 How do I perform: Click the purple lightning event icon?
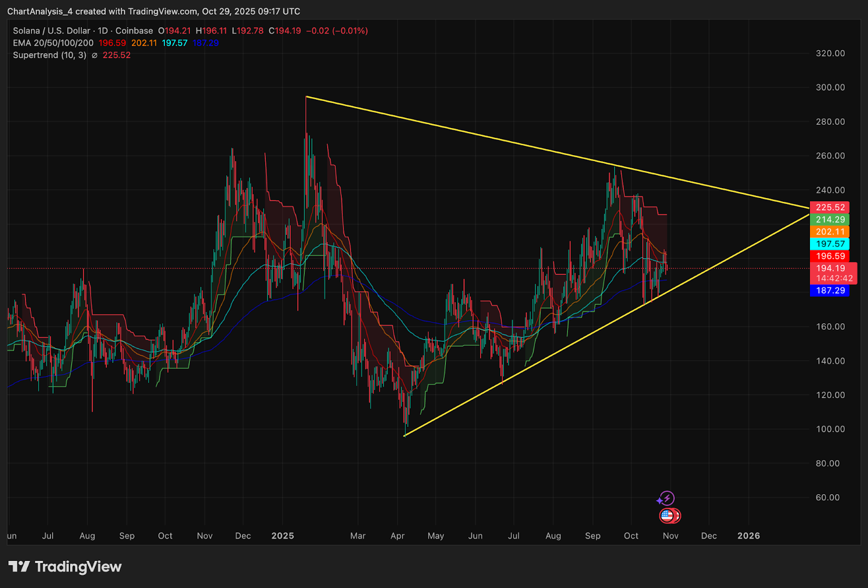pyautogui.click(x=666, y=498)
